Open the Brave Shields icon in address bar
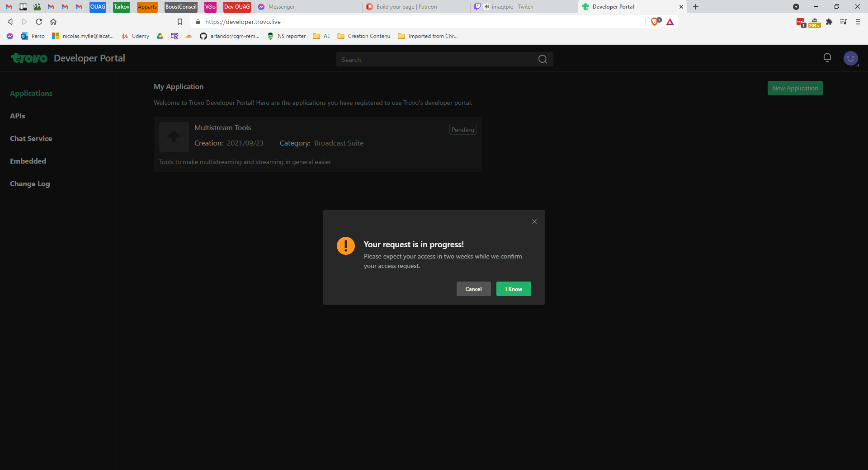868x470 pixels. point(654,21)
